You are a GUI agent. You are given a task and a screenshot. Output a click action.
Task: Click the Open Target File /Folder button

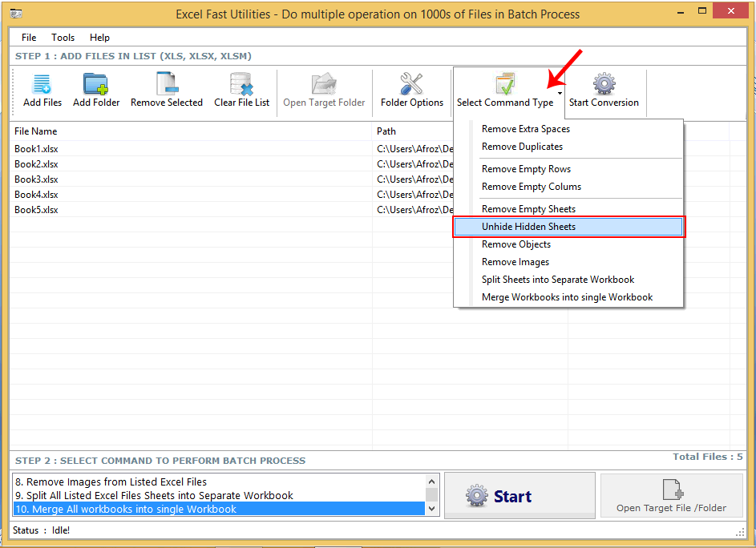[672, 495]
